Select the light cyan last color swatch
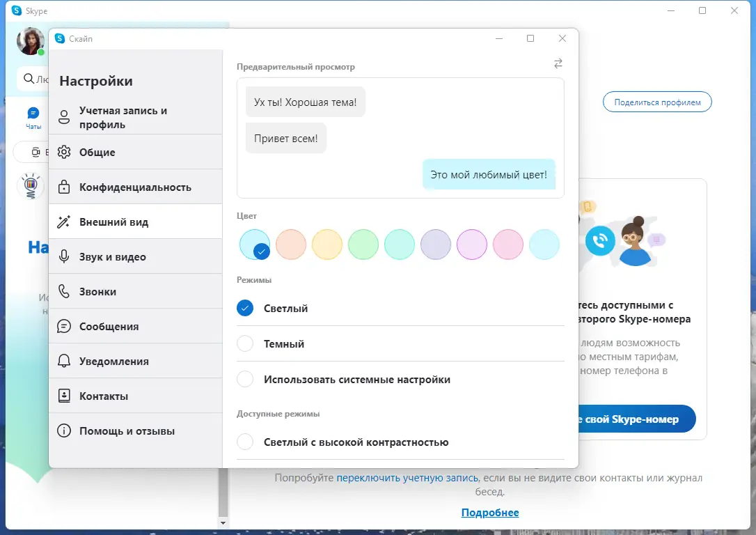The width and height of the screenshot is (756, 535). click(x=544, y=244)
